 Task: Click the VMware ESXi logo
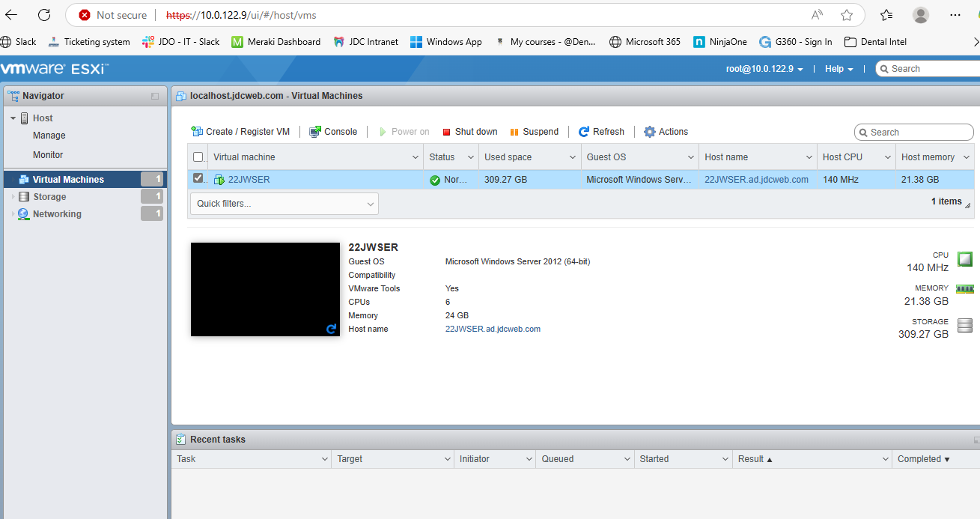point(55,69)
